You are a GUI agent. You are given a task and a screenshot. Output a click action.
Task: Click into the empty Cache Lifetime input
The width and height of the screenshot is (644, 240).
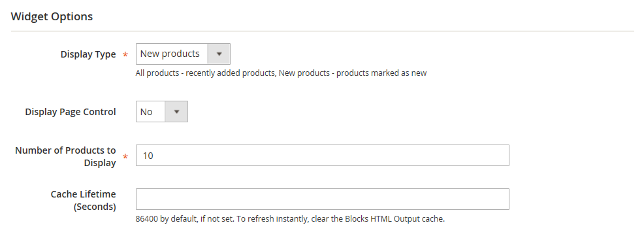tap(323, 199)
